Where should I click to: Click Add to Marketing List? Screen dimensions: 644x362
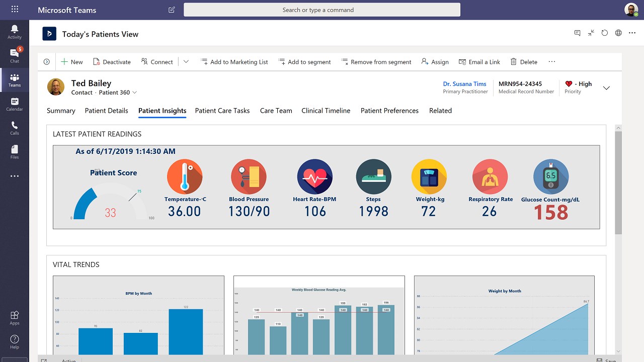click(234, 62)
